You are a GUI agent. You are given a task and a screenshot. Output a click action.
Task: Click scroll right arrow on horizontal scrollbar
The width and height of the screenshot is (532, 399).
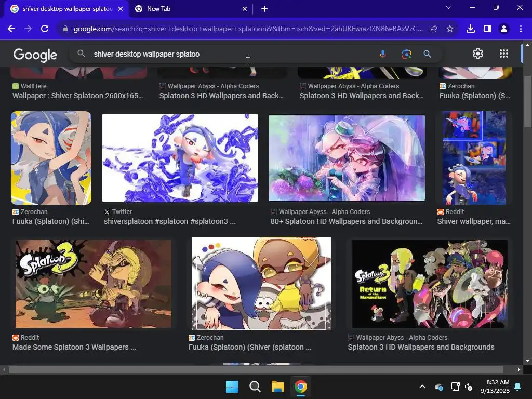tap(519, 369)
